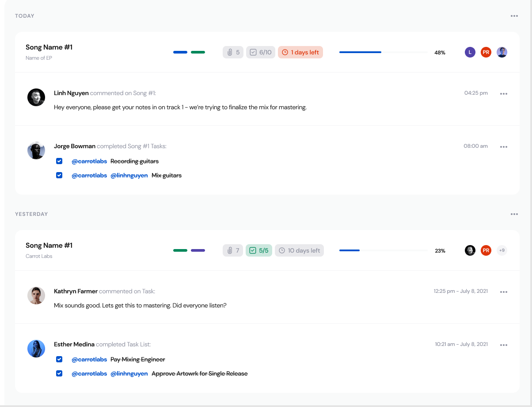This screenshot has height=407, width=532.
Task: Click the +9 more members button
Action: 502,250
